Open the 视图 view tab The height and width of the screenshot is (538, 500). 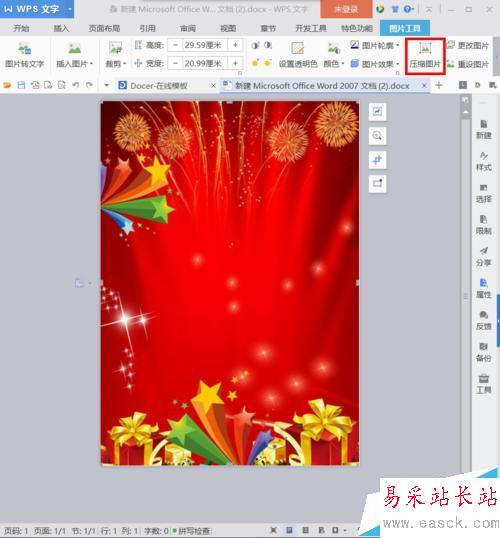point(228,28)
